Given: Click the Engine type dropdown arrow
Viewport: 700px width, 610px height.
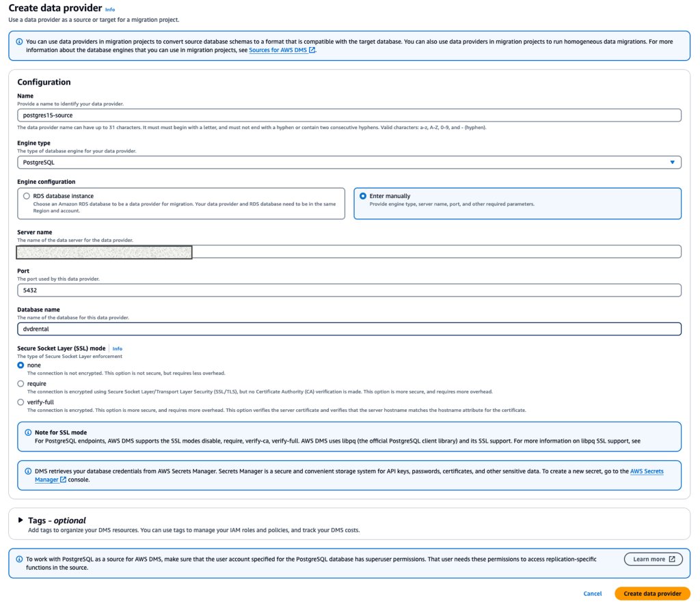Looking at the screenshot, I should pyautogui.click(x=672, y=163).
